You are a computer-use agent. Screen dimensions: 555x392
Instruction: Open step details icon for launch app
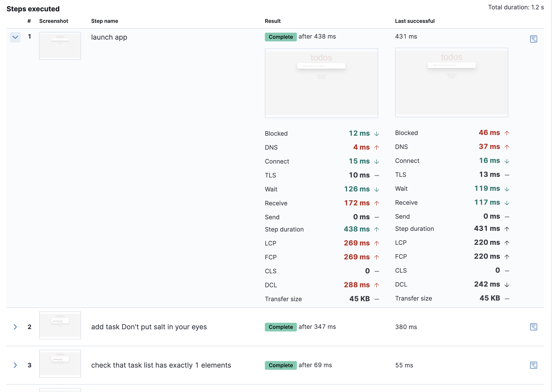(533, 39)
